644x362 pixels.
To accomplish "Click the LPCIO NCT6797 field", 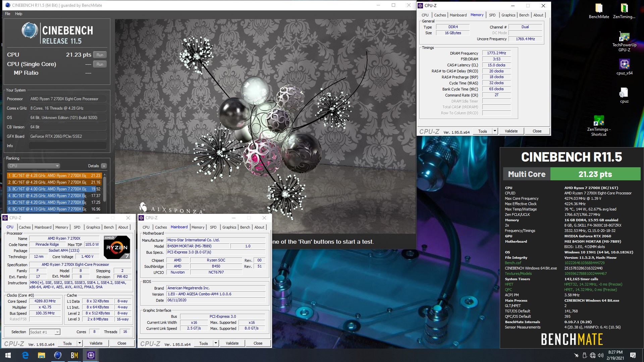I will [216, 273].
